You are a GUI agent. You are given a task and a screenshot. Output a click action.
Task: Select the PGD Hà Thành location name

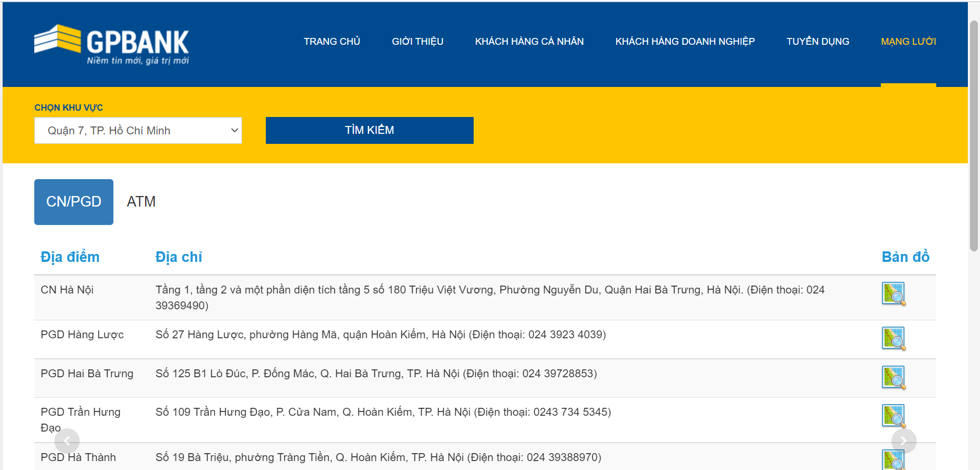78,457
